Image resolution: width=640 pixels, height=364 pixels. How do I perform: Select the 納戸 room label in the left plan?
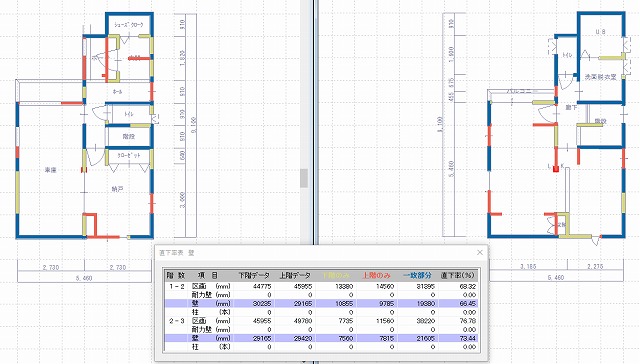tap(117, 189)
